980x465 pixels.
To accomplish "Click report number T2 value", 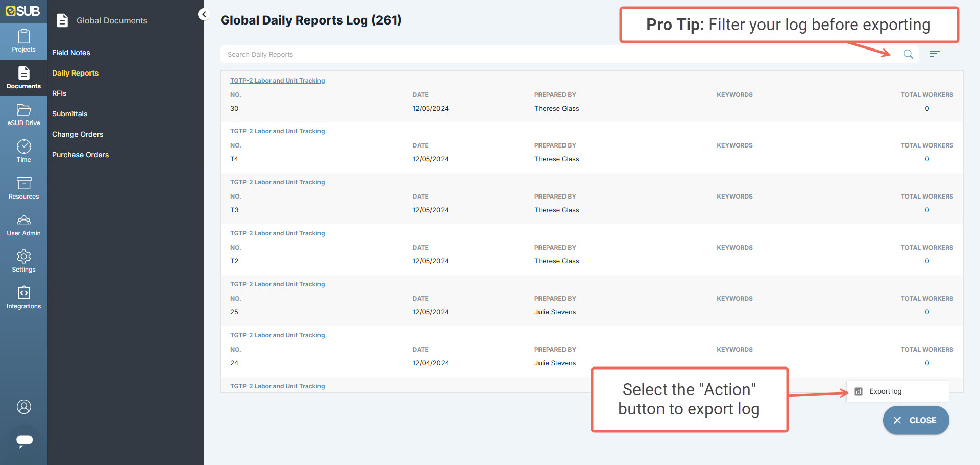I will point(234,261).
